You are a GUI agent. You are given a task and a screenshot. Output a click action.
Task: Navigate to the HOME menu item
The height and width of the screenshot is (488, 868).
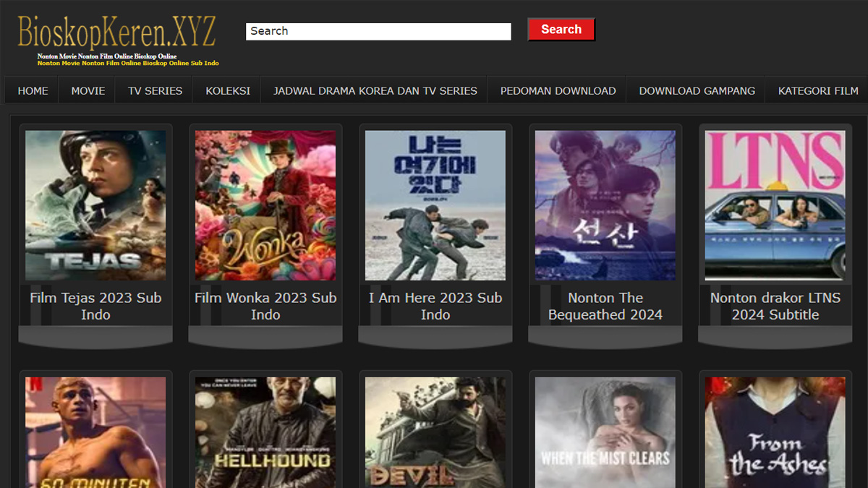(x=30, y=90)
